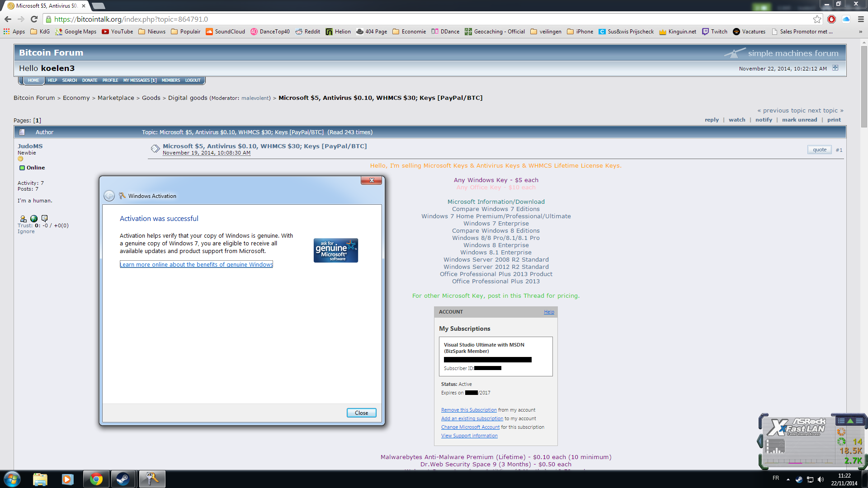This screenshot has width=868, height=488.
Task: Open Windows Explorer from the taskbar
Action: tap(40, 479)
